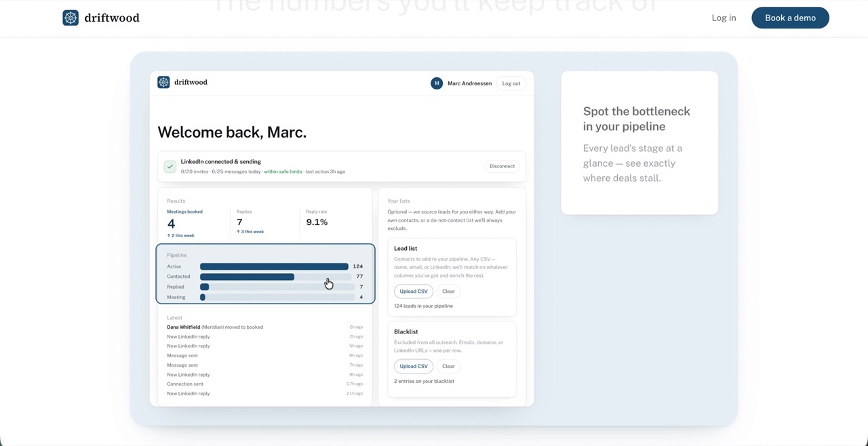Click the Welcome back, Marc. heading
This screenshot has height=446, width=868.
click(232, 132)
